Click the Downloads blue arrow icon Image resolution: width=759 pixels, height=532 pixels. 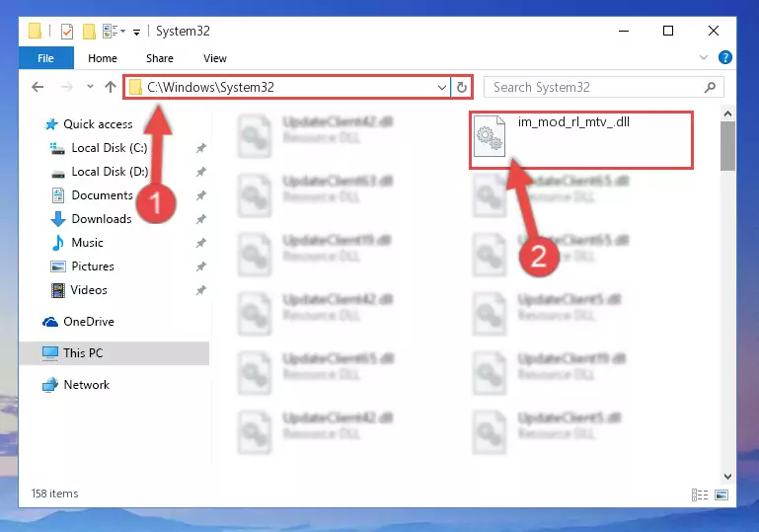(x=58, y=219)
